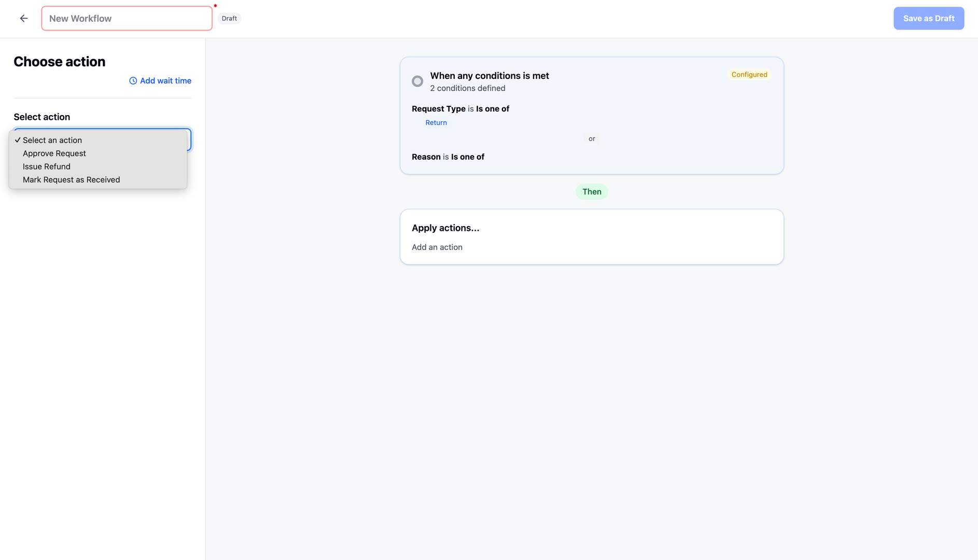The image size is (978, 560).
Task: Click the checkmark next to Select an action
Action: point(18,141)
